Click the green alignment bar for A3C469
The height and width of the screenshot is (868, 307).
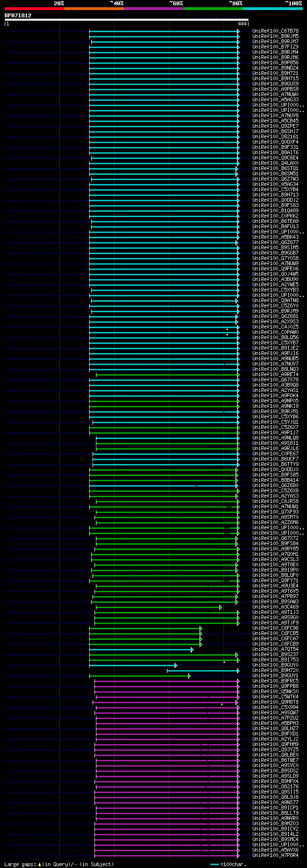point(159,607)
